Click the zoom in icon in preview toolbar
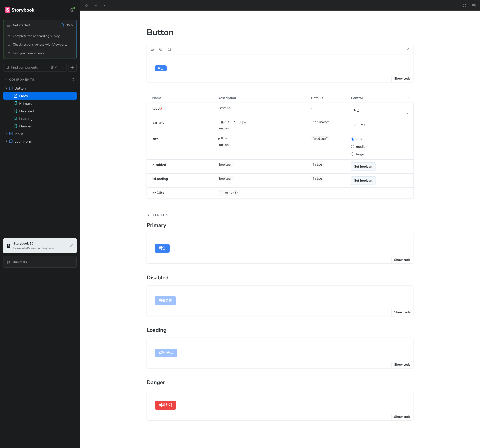 152,50
